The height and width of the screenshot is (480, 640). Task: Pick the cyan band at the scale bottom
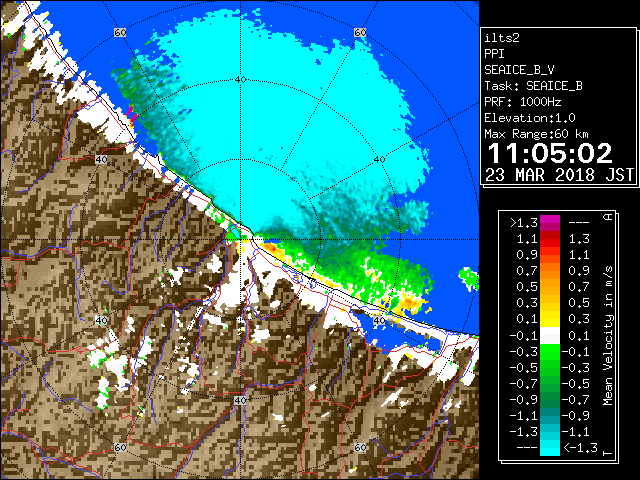click(550, 448)
